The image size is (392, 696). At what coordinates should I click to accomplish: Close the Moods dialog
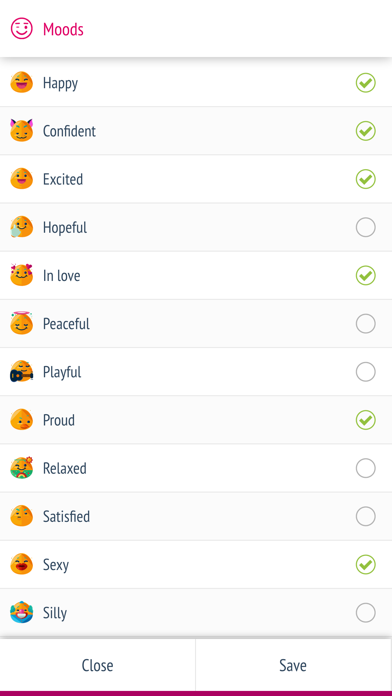98,665
